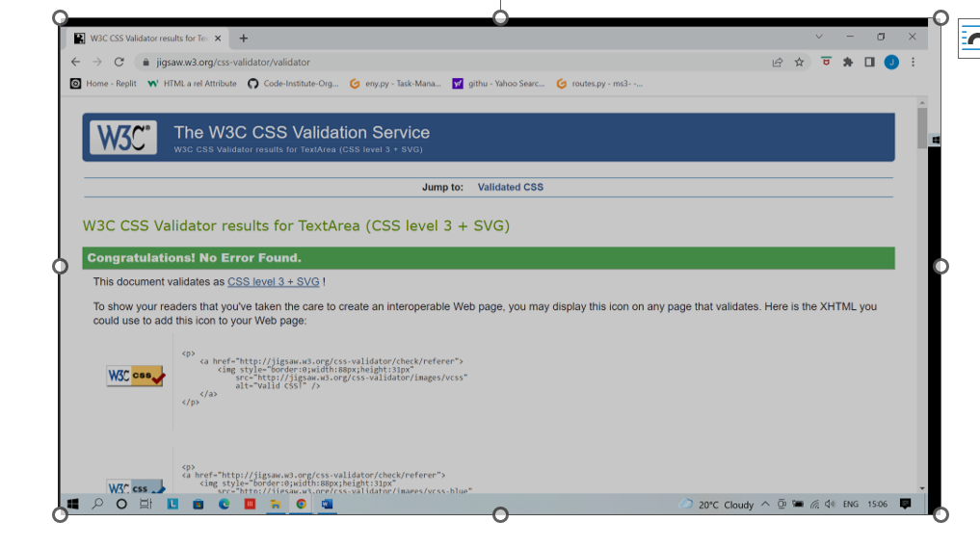Screen dimensions: 980x548
Task: Click the scrollbar up arrow
Action: coord(922,102)
